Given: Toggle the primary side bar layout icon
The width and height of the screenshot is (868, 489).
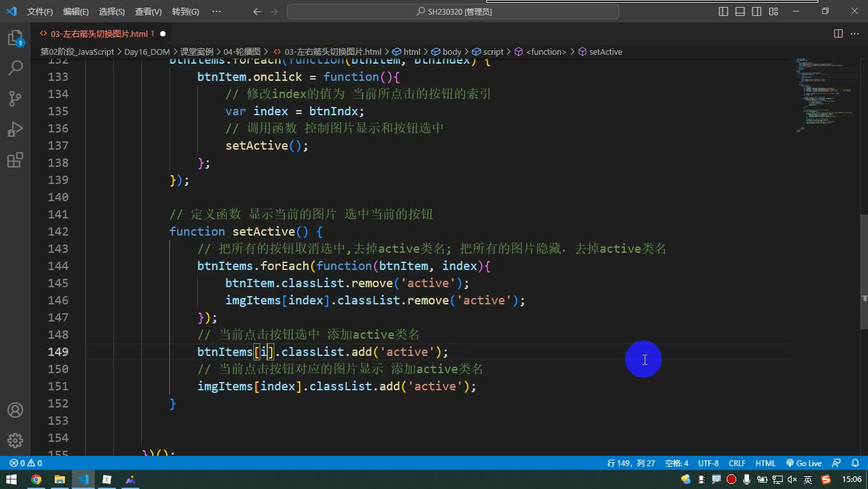Looking at the screenshot, I should click(724, 11).
